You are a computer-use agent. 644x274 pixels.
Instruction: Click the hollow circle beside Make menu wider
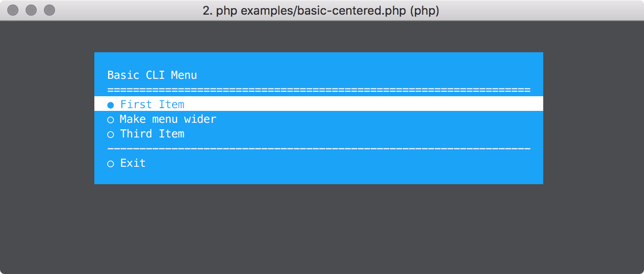(110, 120)
